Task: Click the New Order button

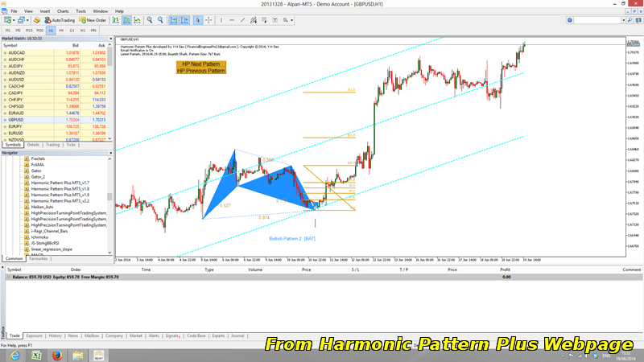Action: pos(93,20)
